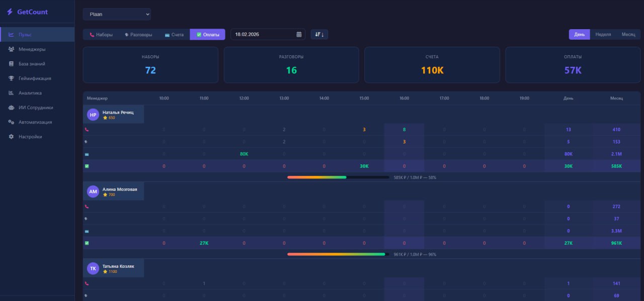
Task: Select the Разговоры tab
Action: click(x=138, y=35)
